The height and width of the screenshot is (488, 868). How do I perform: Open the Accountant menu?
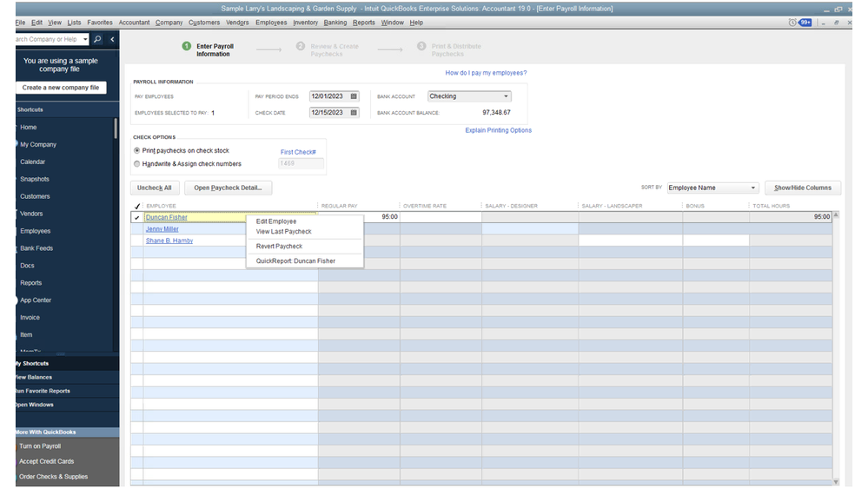(134, 23)
